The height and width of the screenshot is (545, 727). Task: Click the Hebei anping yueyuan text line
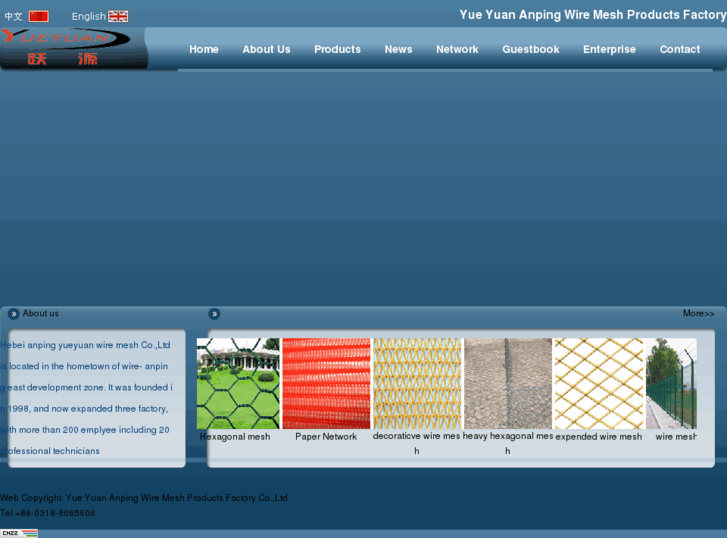85,345
